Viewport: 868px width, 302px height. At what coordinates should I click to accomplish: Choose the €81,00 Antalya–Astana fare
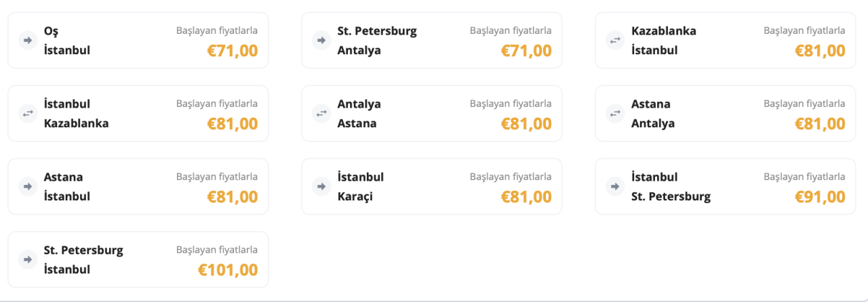[526, 124]
